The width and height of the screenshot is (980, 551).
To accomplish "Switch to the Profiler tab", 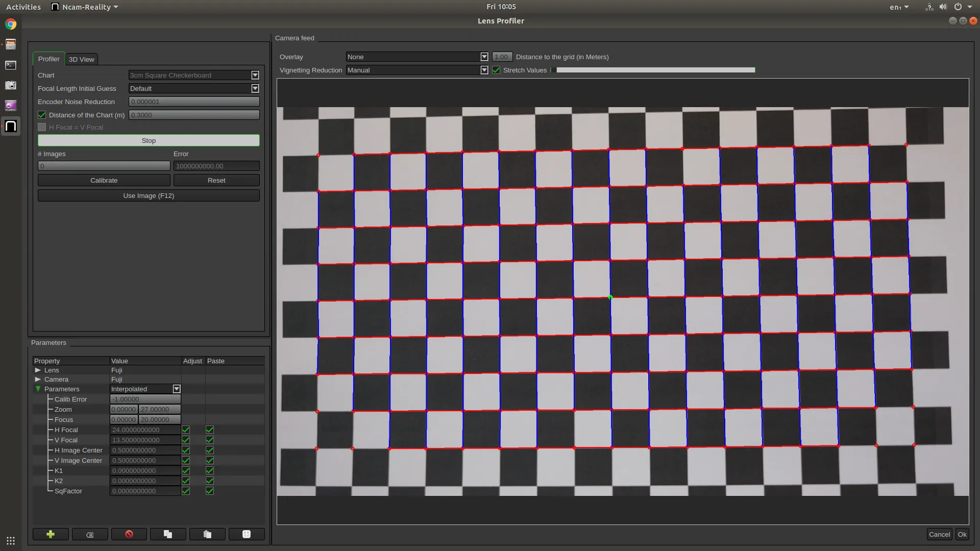I will point(49,59).
